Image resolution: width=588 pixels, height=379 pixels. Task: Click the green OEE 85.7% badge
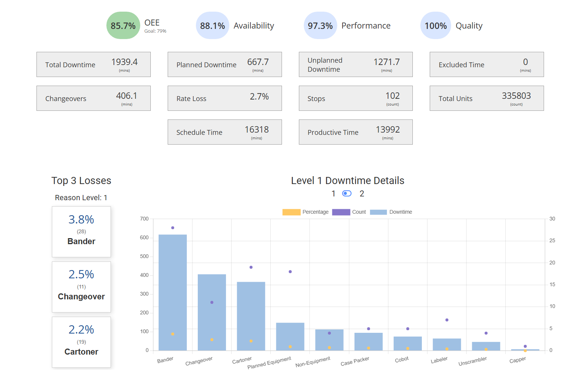coord(123,26)
